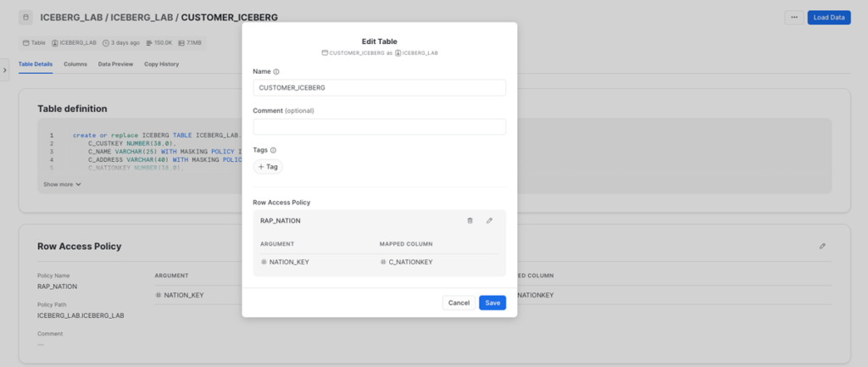
Task: Click the Tags info icon
Action: pyautogui.click(x=273, y=150)
